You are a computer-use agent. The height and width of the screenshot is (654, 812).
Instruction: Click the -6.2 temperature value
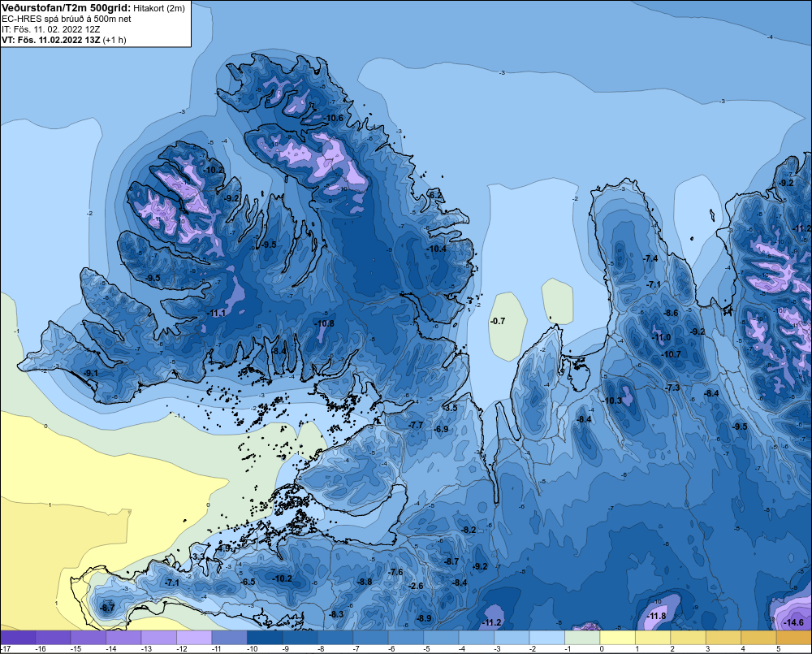(435, 195)
